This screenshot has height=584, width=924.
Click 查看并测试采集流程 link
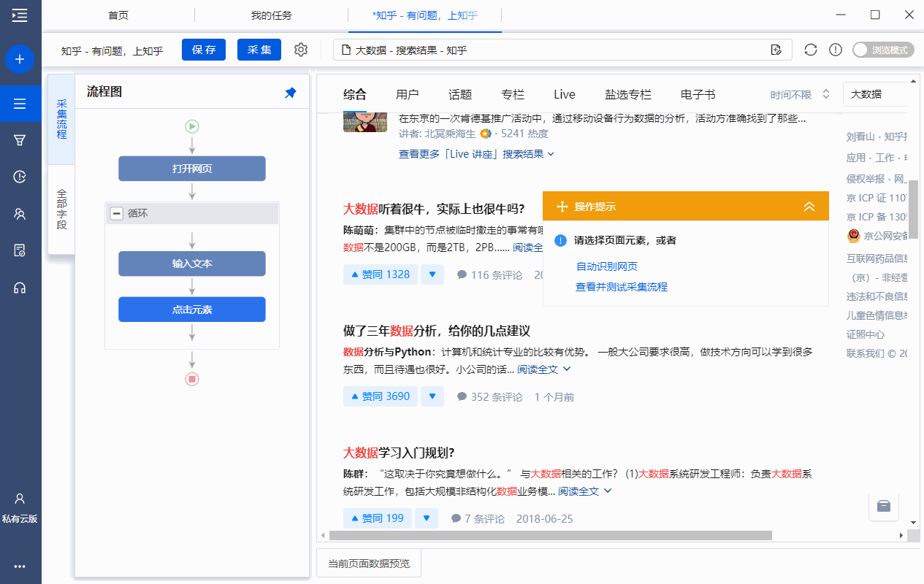[622, 287]
